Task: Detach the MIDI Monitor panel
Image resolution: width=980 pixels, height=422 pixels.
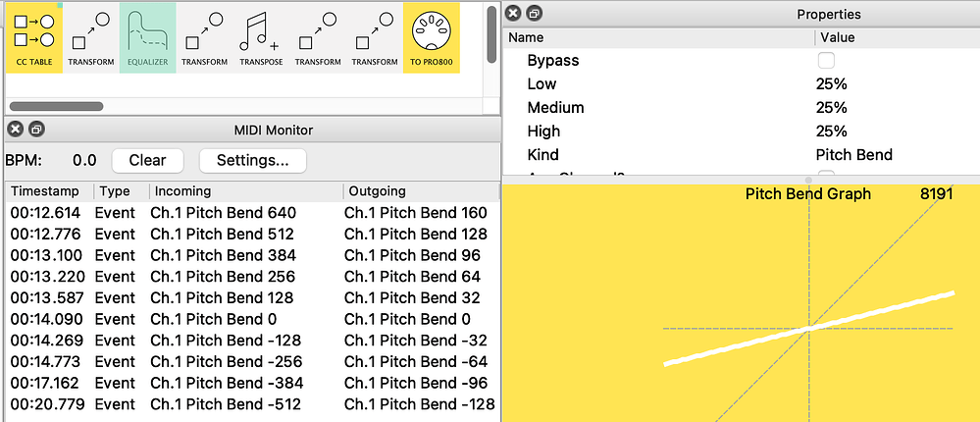Action: pyautogui.click(x=35, y=130)
